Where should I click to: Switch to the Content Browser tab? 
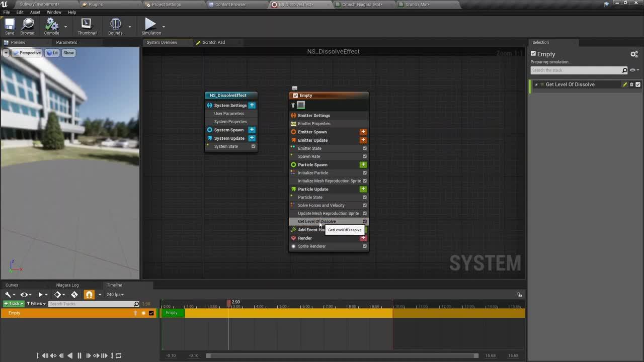click(x=230, y=5)
